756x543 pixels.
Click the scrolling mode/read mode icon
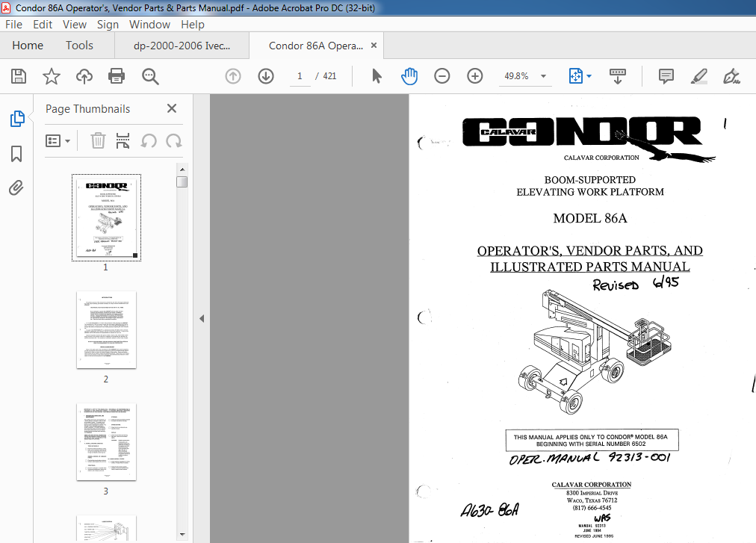pos(618,76)
